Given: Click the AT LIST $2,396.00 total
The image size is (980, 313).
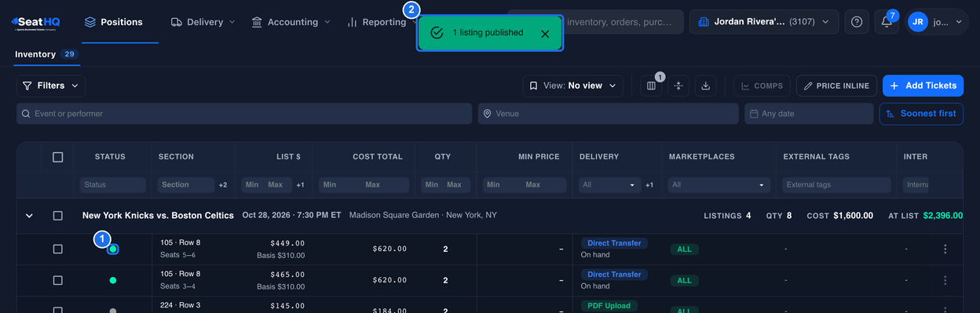Looking at the screenshot, I should 926,216.
